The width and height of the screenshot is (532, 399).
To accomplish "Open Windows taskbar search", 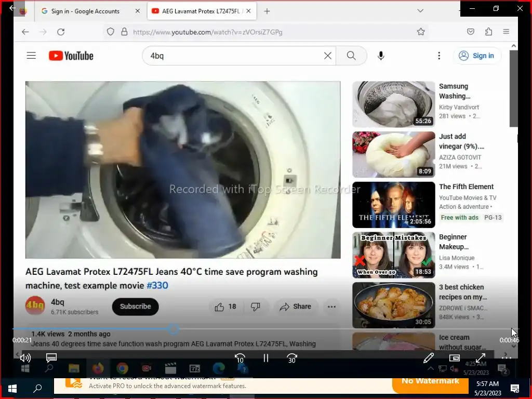I will pos(37,388).
